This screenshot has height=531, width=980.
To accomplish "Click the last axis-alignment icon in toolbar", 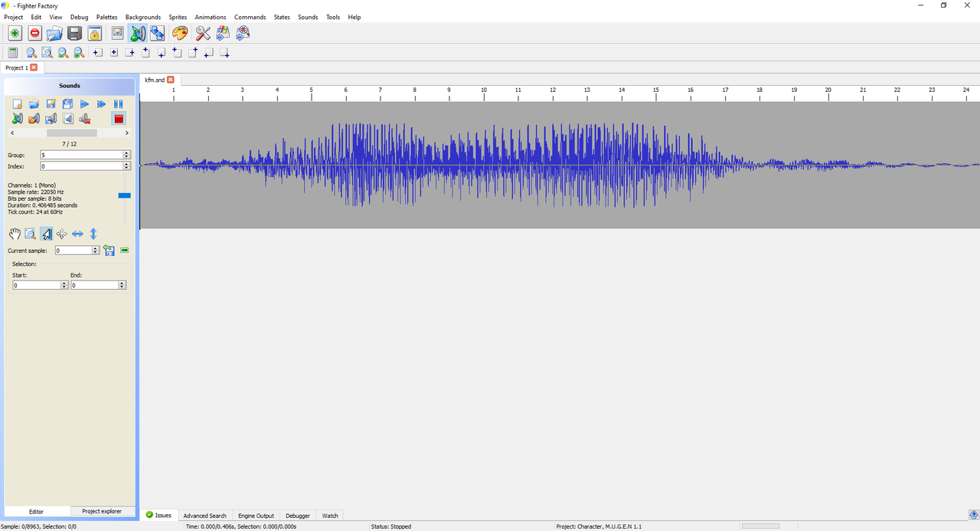I will click(x=224, y=53).
